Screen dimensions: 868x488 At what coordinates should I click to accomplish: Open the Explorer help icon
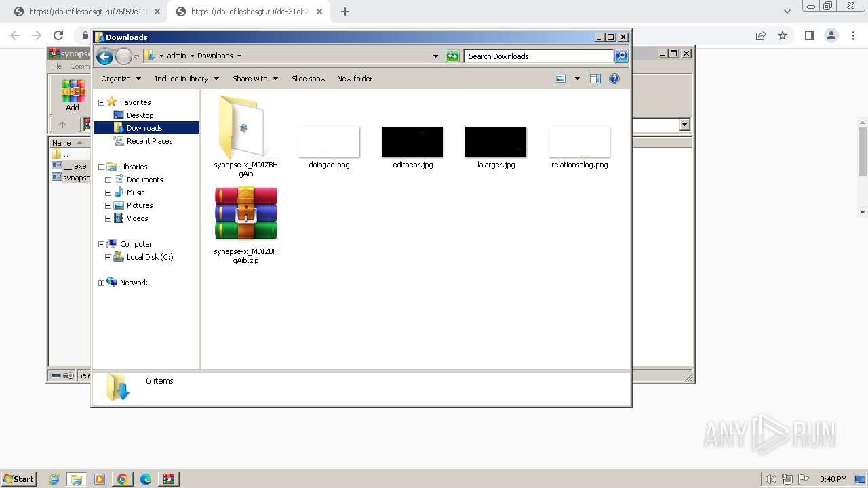614,79
